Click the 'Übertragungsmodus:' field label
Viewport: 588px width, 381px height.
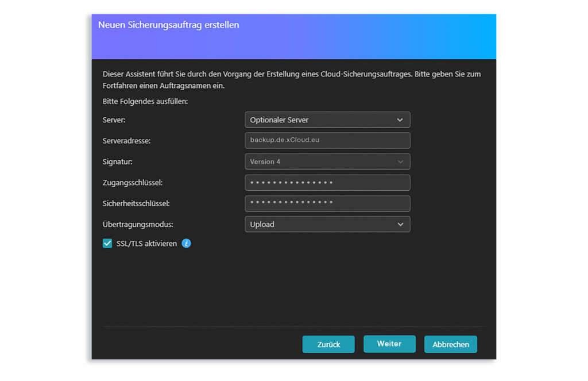(138, 224)
